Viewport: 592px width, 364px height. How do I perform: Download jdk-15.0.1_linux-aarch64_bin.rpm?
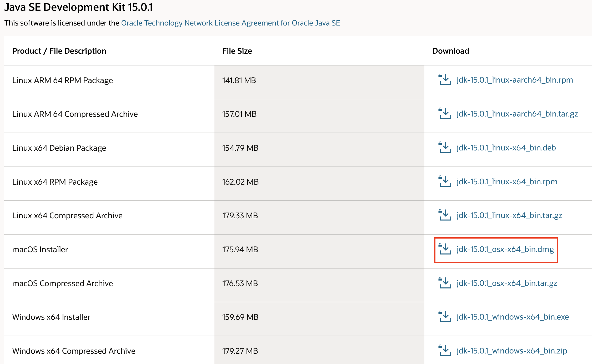[515, 80]
